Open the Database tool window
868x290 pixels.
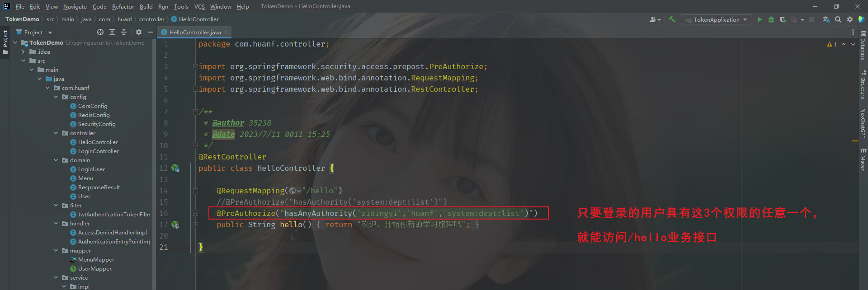[863, 46]
